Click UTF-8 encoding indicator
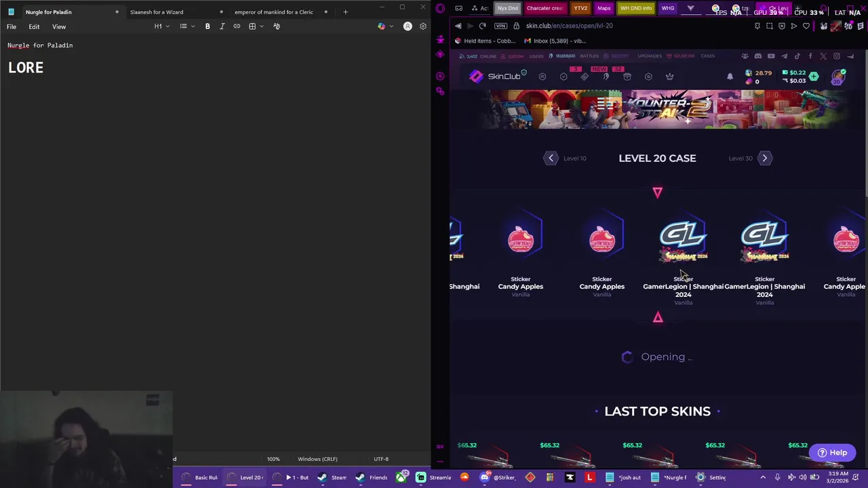The image size is (868, 488). [381, 459]
